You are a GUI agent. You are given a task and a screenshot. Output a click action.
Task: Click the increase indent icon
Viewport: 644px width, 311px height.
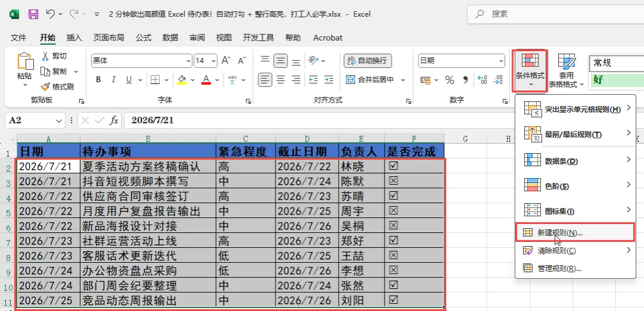click(x=329, y=80)
